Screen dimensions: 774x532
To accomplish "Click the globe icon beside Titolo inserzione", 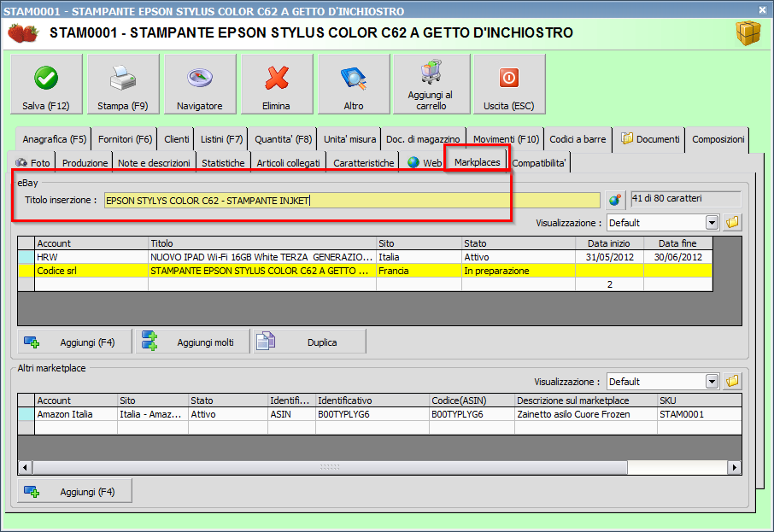I will (x=615, y=200).
